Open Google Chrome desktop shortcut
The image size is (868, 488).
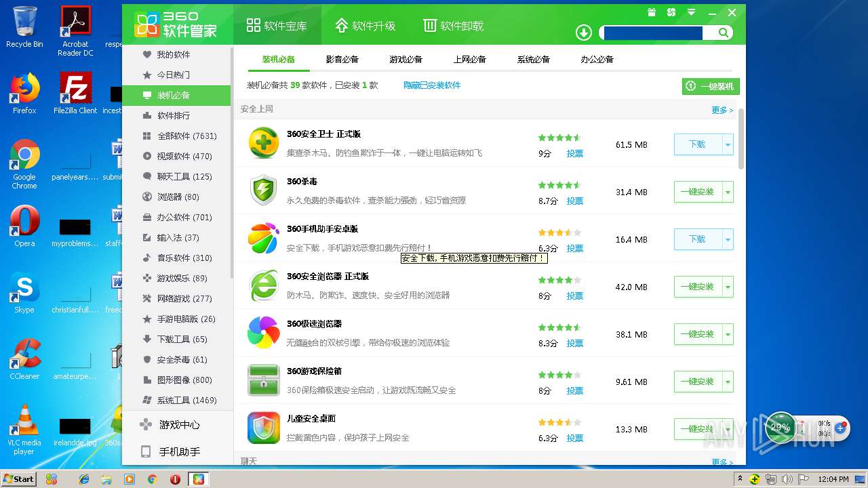pos(24,165)
